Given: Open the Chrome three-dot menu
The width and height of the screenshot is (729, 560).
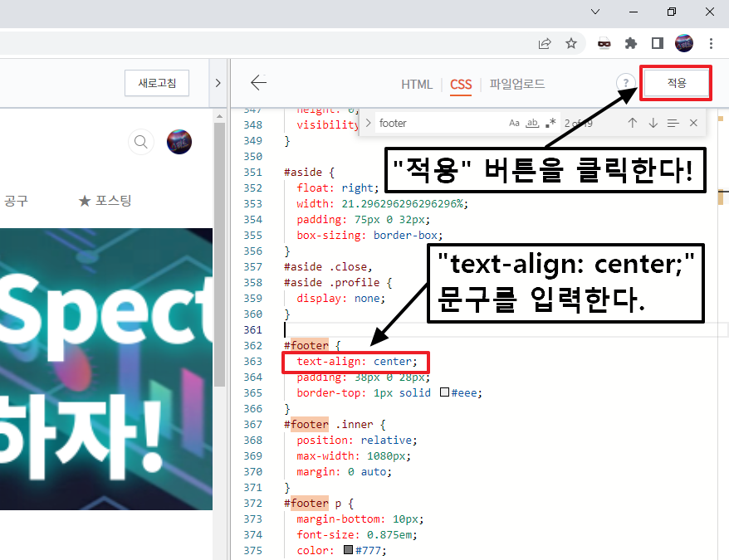Looking at the screenshot, I should coord(711,44).
